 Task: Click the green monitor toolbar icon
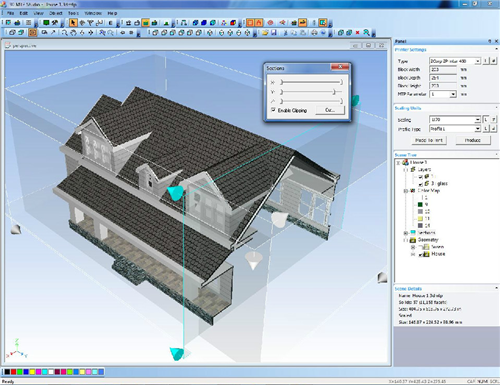[x=46, y=23]
